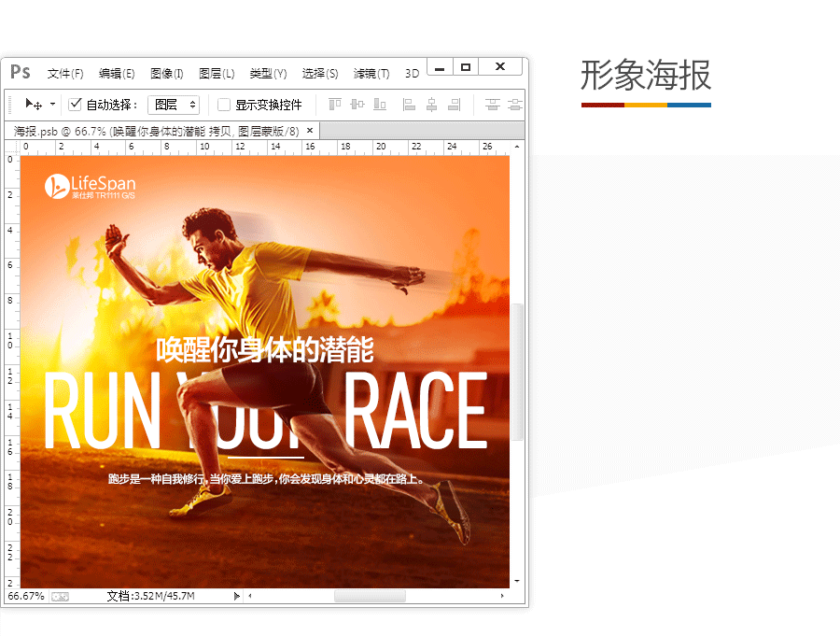The image size is (840, 636).
Task: Click the vertical scrollbar down arrow
Action: (x=517, y=581)
